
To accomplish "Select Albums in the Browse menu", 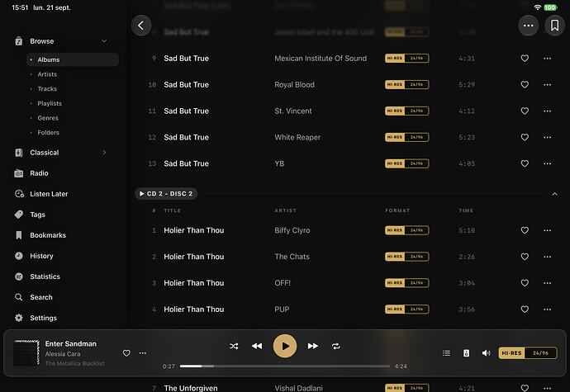I will click(x=73, y=59).
